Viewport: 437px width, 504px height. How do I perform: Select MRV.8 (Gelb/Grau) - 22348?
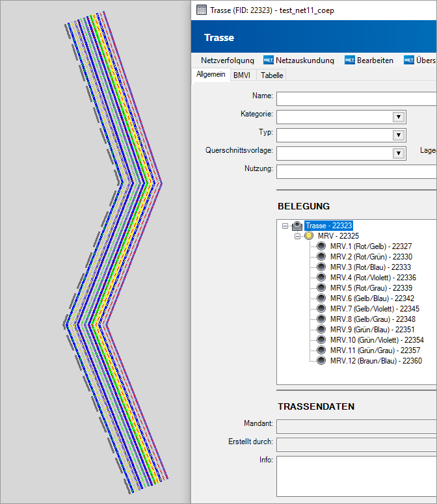tap(373, 319)
